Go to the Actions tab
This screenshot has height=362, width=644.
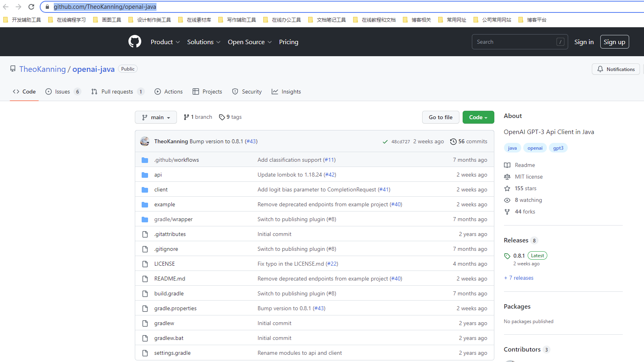click(169, 92)
